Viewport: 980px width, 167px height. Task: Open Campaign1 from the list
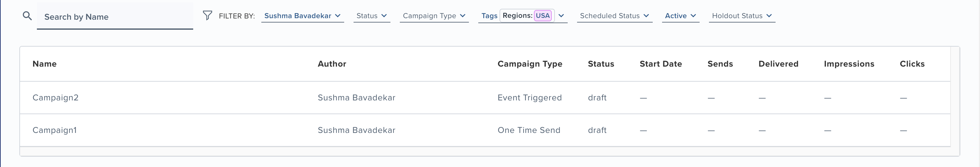[54, 130]
